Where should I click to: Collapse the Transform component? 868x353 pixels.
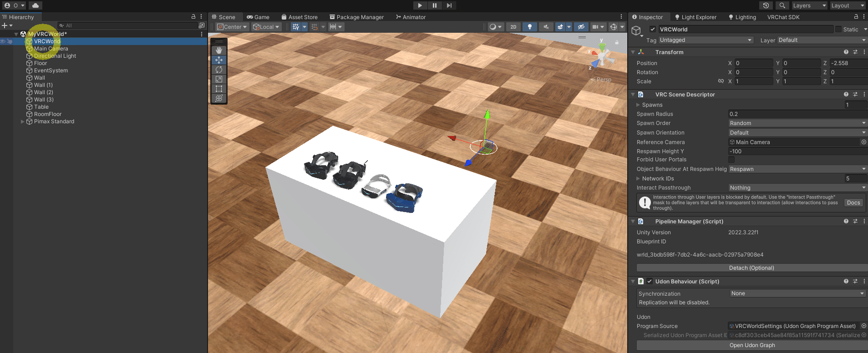click(633, 52)
